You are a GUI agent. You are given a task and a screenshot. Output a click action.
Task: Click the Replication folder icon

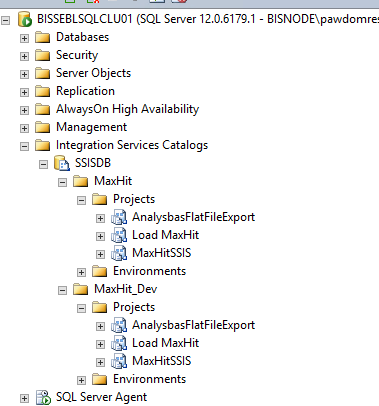click(x=43, y=91)
